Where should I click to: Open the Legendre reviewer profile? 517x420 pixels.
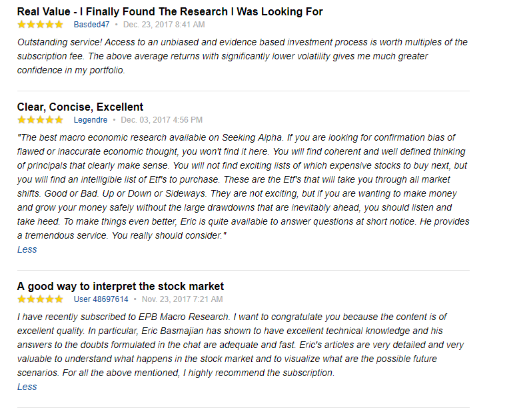click(91, 120)
